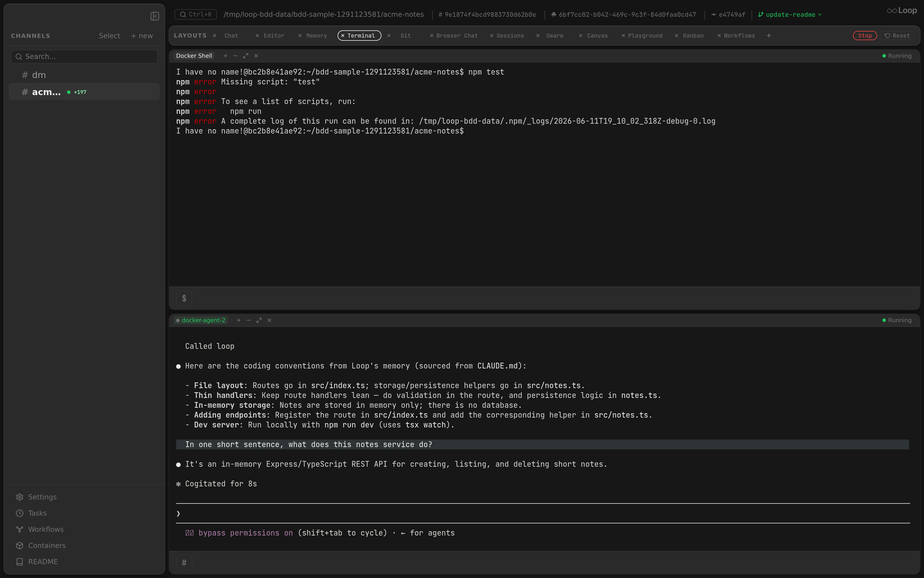
Task: Switch to the Git layout tab
Action: (405, 36)
